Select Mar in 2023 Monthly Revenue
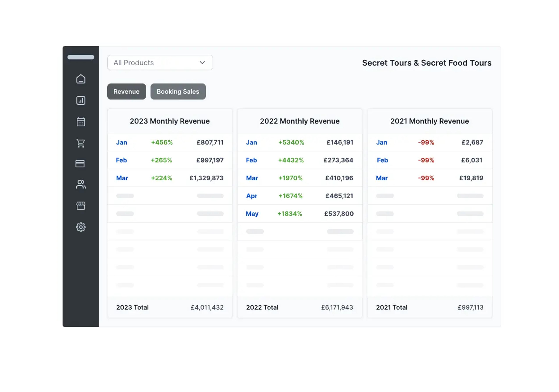 [x=122, y=178]
